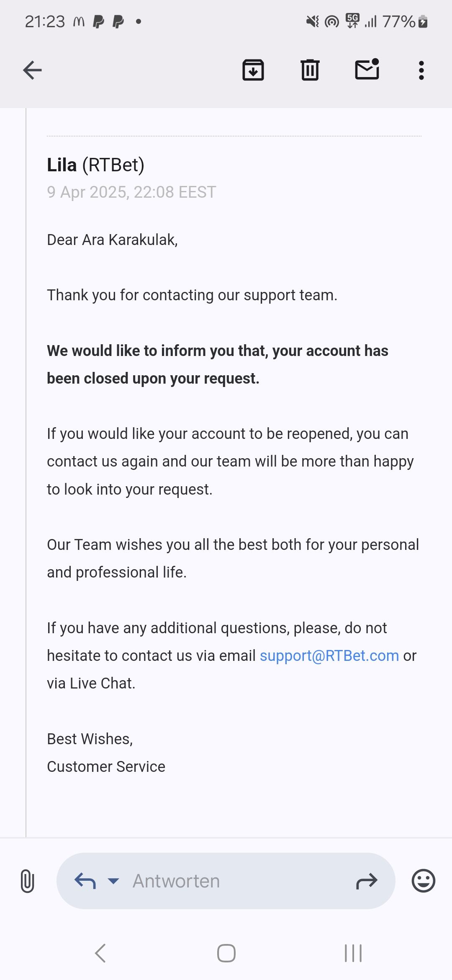Mark this email as unread
452x980 pixels.
click(x=367, y=69)
